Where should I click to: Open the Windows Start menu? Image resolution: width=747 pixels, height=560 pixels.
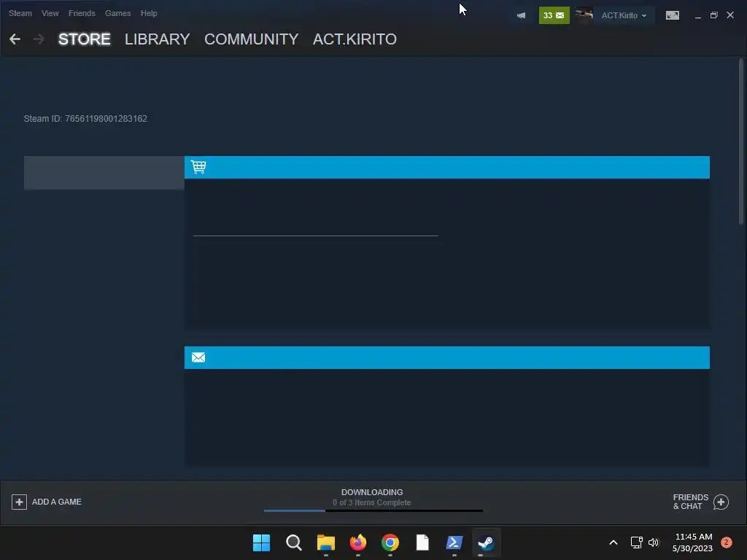[261, 542]
